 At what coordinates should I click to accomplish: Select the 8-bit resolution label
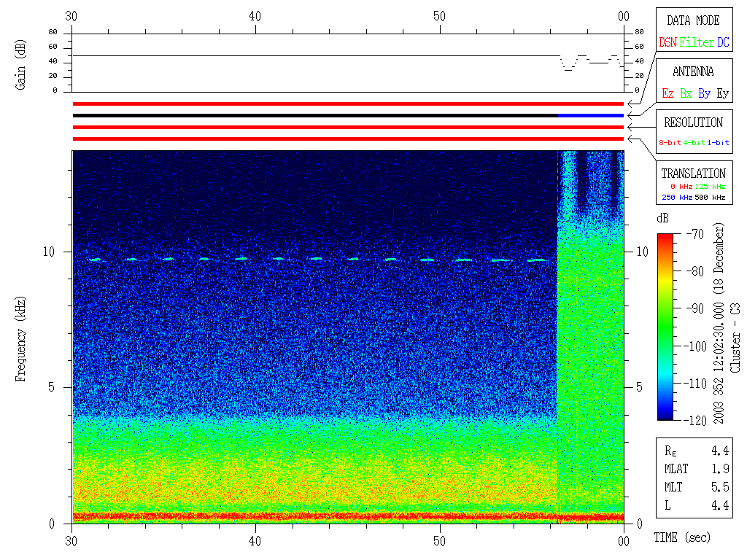point(670,143)
